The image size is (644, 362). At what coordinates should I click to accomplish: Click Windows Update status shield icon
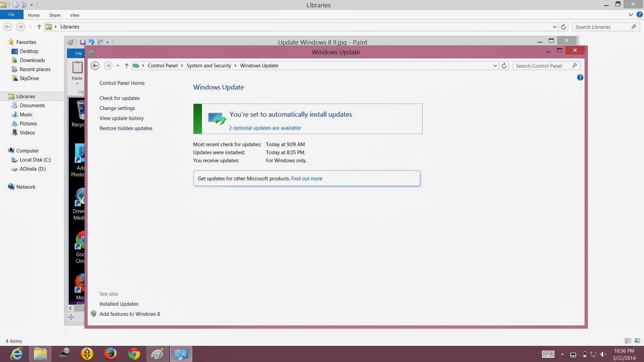[x=217, y=119]
